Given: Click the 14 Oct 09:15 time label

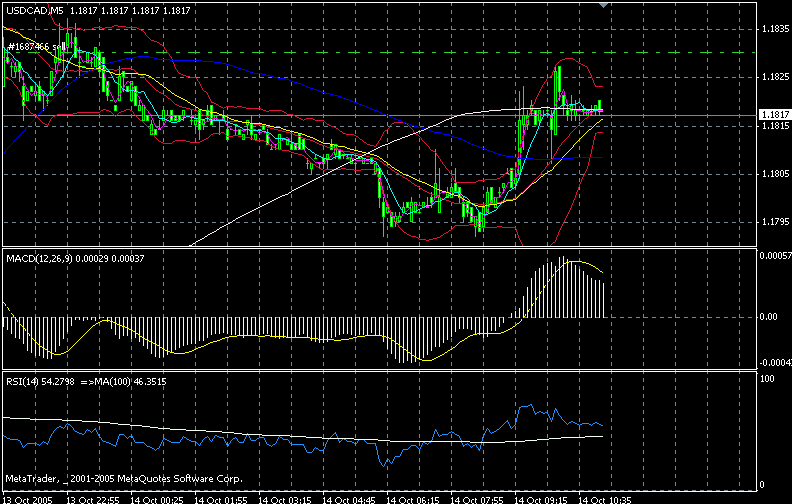Looking at the screenshot, I should point(540,500).
